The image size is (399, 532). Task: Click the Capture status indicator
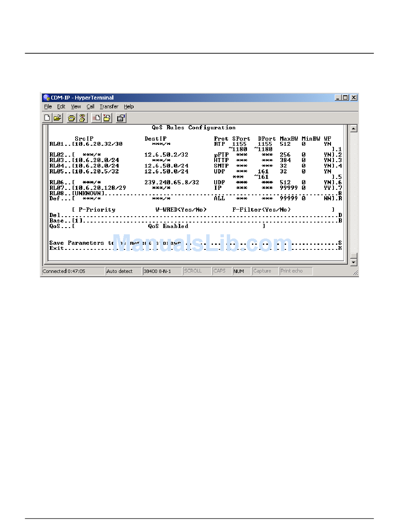tap(265, 271)
